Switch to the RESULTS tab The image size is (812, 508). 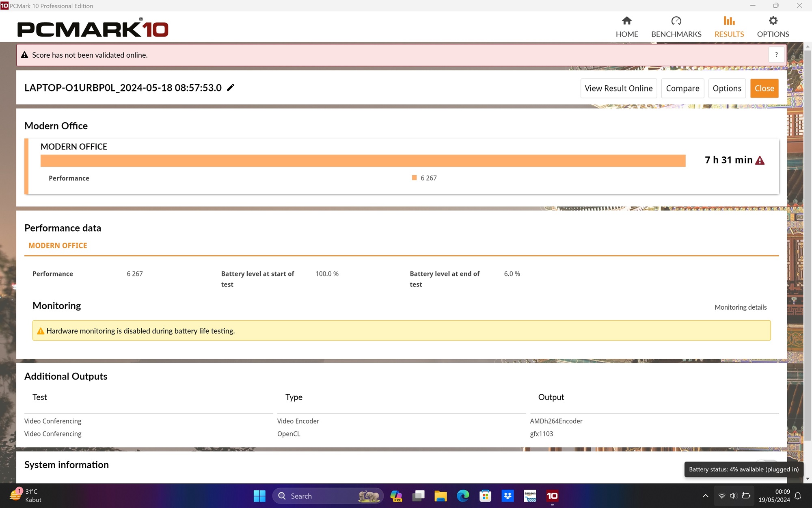729,27
